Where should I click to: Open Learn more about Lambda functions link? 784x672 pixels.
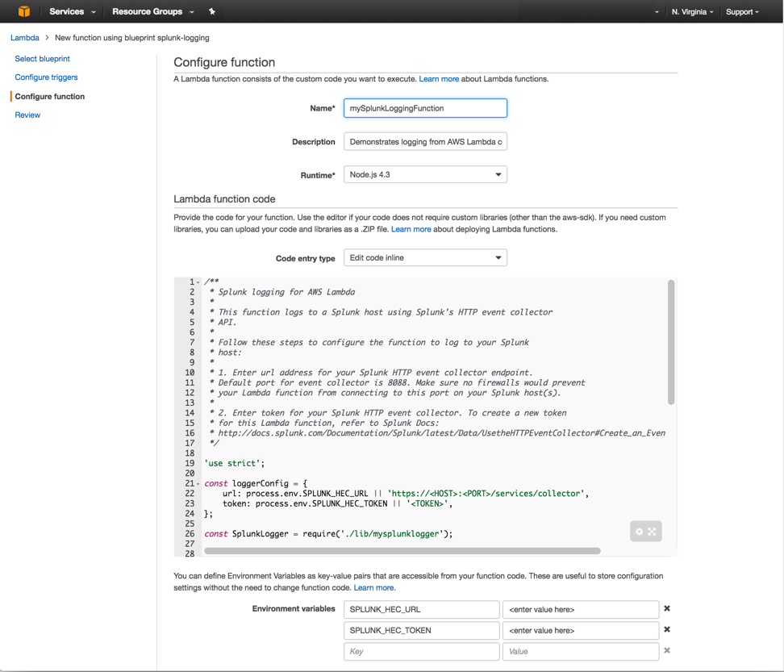pos(439,78)
